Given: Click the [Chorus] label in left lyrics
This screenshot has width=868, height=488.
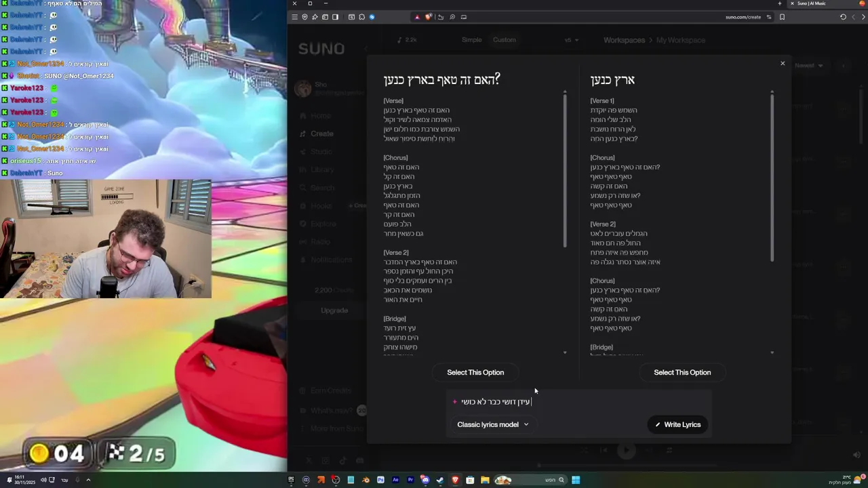Looking at the screenshot, I should click(395, 157).
